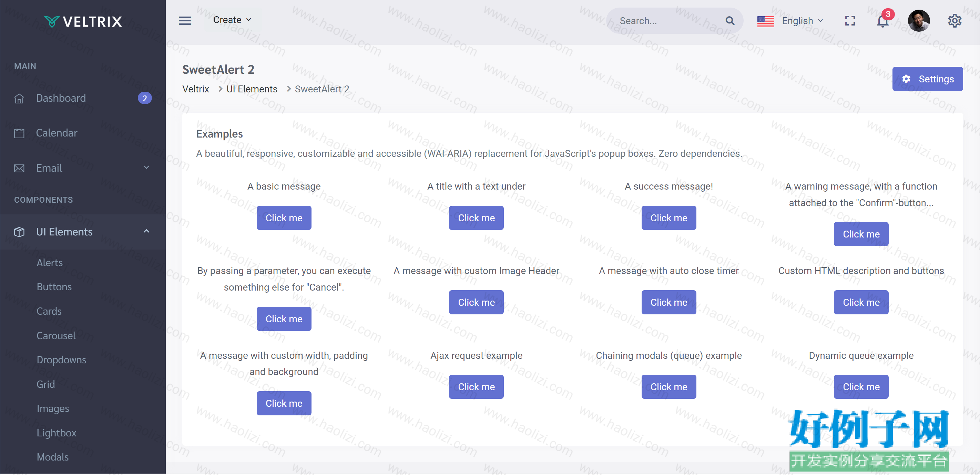980x475 pixels.
Task: Open the gear icon in the top bar
Action: pyautogui.click(x=955, y=21)
